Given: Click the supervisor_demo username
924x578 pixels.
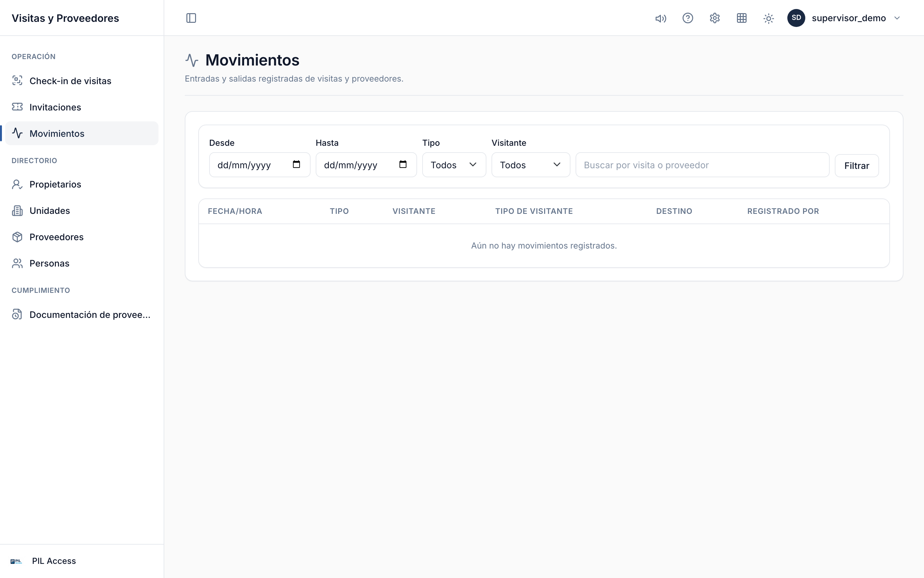Looking at the screenshot, I should pos(848,18).
